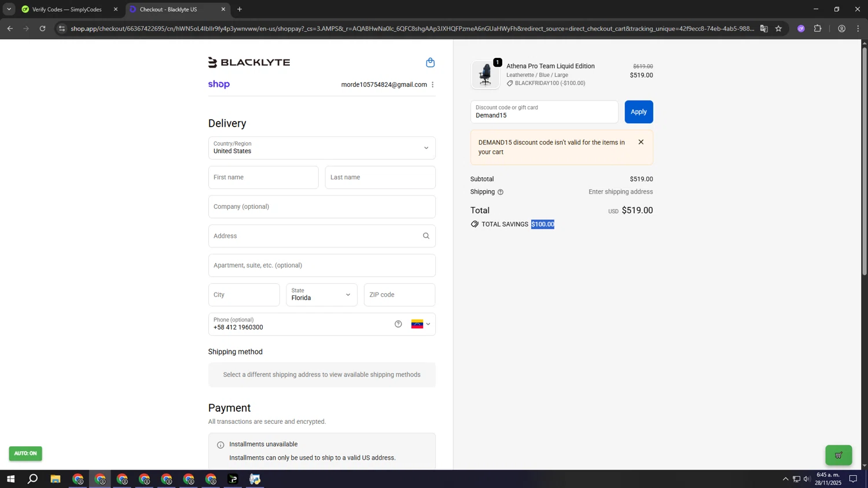868x488 pixels.
Task: Show shipping info help icon
Action: [501, 192]
